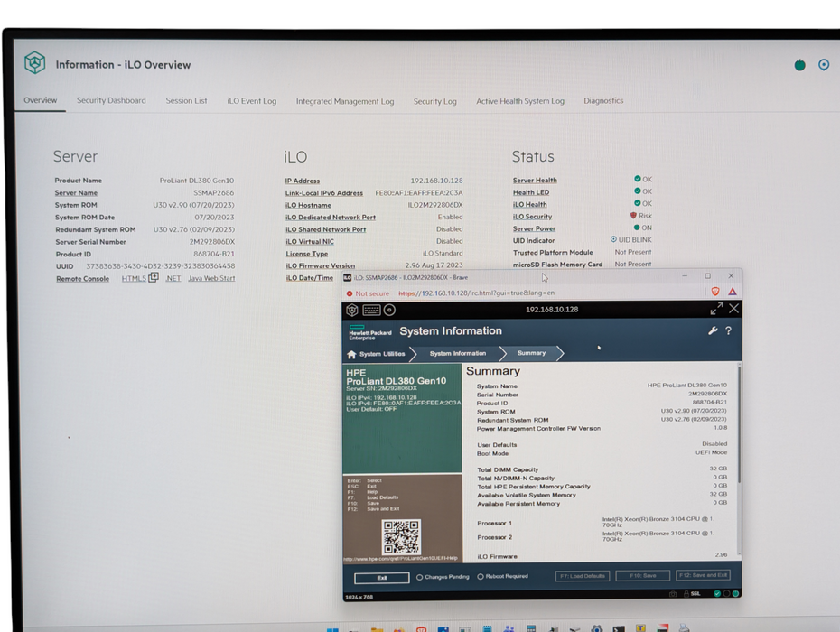Click the Brave shields icon in address bar

tap(714, 292)
